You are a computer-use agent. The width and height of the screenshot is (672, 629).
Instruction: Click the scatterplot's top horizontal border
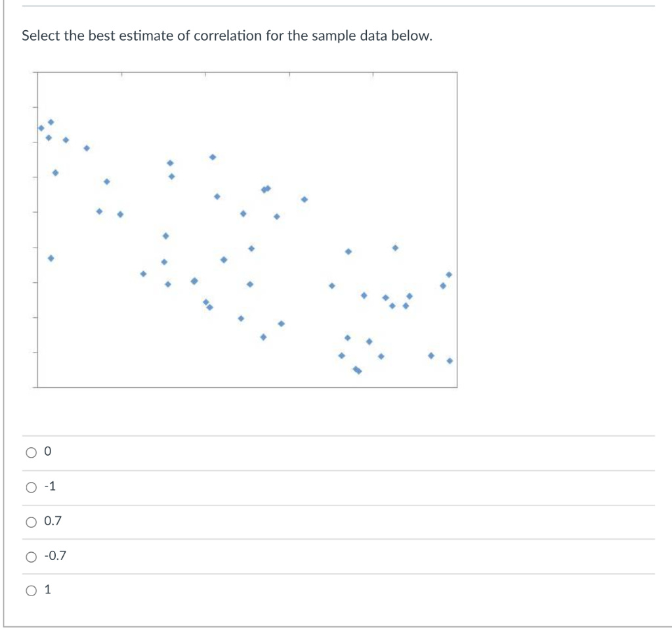[x=247, y=72]
